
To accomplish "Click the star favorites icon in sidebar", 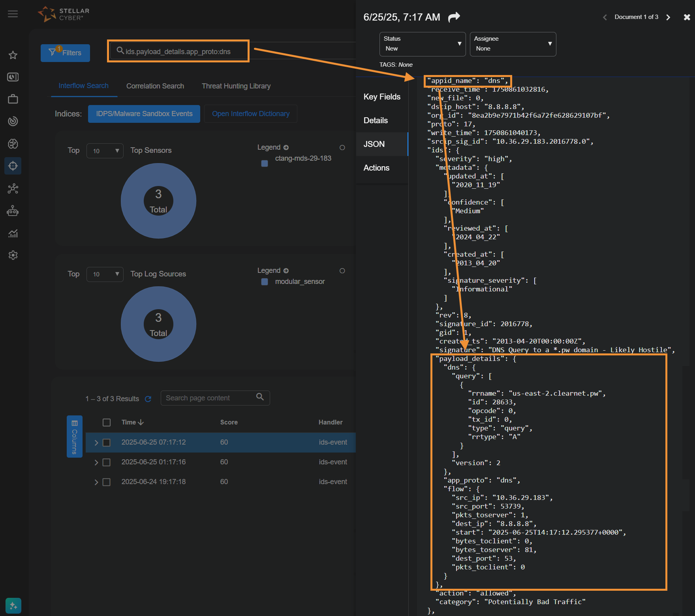I will coord(13,55).
